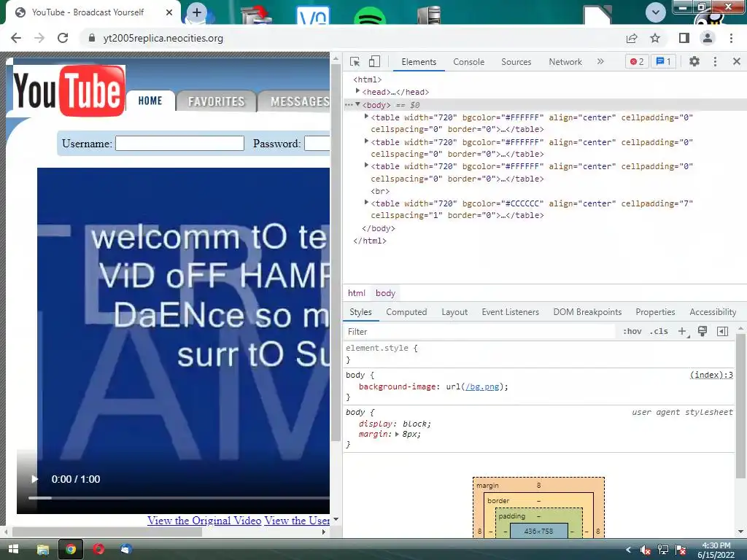
Task: Show the errors counter badge
Action: [637, 61]
